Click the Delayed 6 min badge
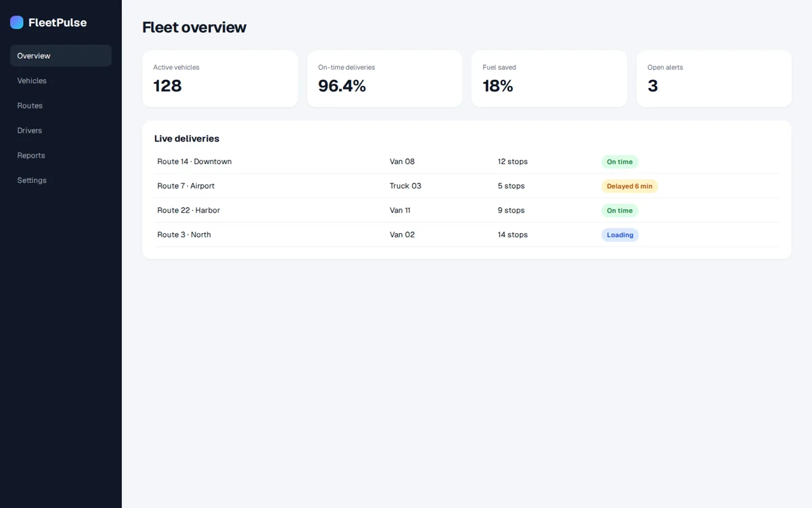812x508 pixels. click(629, 186)
